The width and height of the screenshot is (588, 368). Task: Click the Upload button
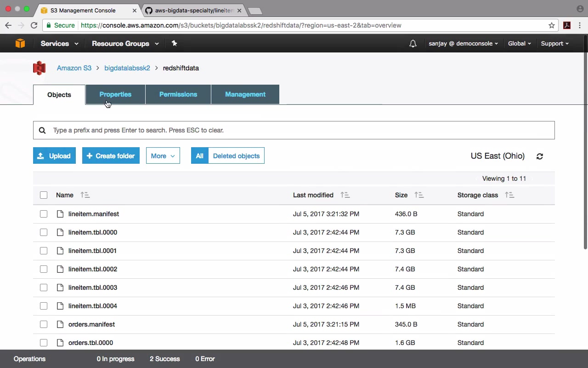(x=54, y=156)
